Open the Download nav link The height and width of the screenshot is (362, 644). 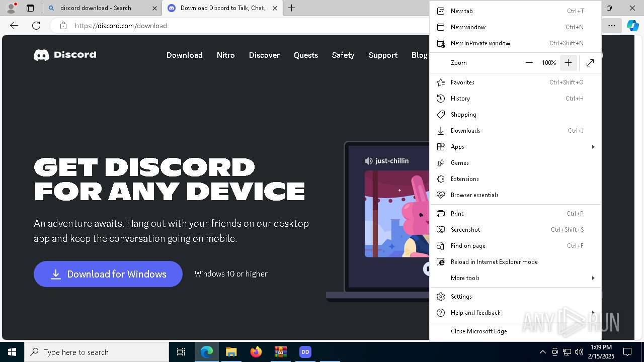(x=185, y=55)
